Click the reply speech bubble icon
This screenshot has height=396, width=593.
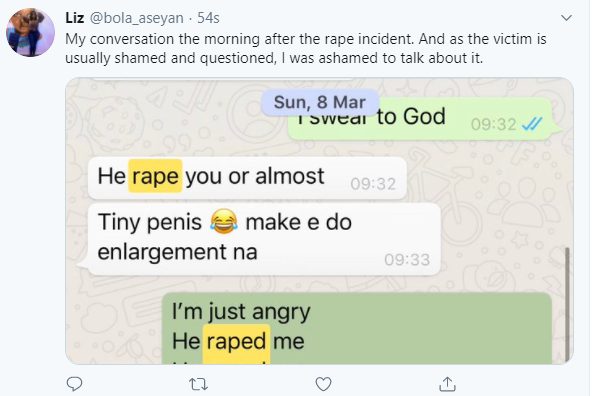click(x=75, y=384)
